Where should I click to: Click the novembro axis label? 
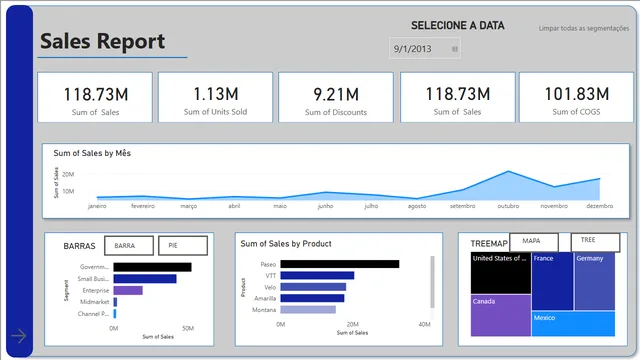554,206
